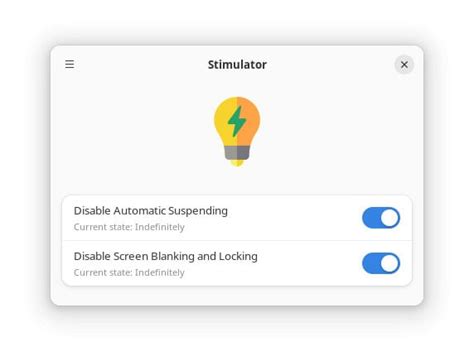Image resolution: width=474 pixels, height=361 pixels.
Task: Select the "Disable Screen Blanking and Locking" label
Action: point(166,256)
